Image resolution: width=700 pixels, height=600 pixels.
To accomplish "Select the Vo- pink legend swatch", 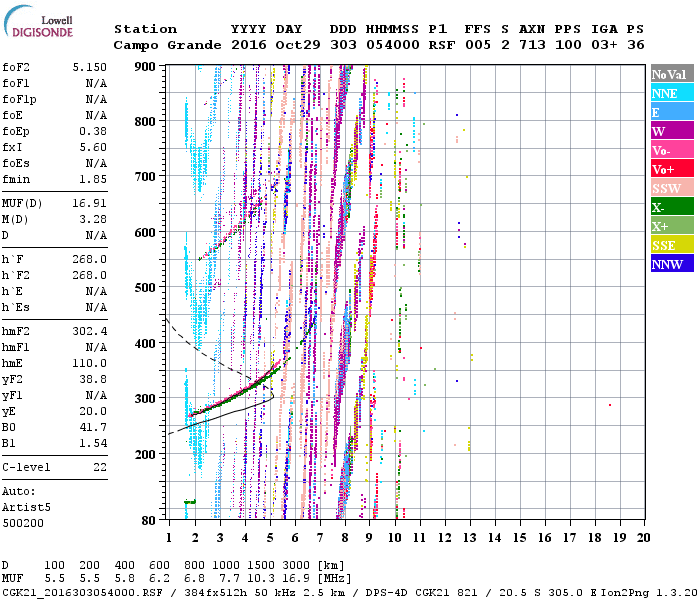I will click(672, 150).
